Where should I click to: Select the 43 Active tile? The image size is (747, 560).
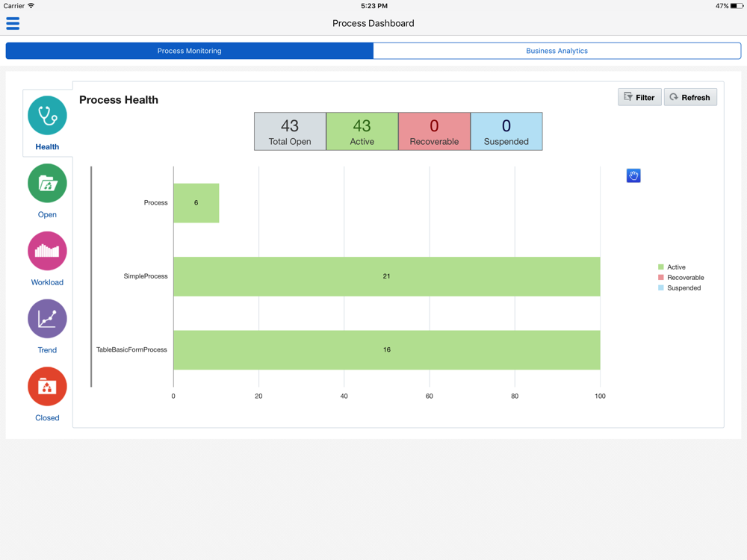click(x=362, y=131)
